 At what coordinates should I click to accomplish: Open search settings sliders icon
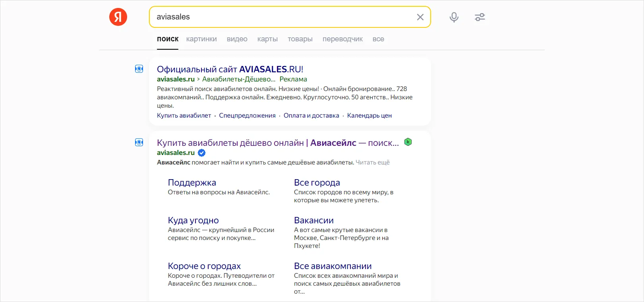(480, 17)
